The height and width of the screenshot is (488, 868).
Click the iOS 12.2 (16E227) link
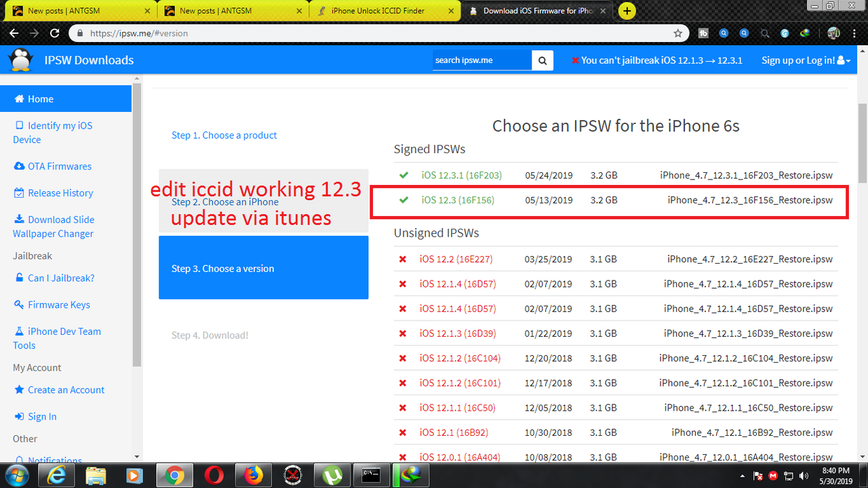pos(456,259)
